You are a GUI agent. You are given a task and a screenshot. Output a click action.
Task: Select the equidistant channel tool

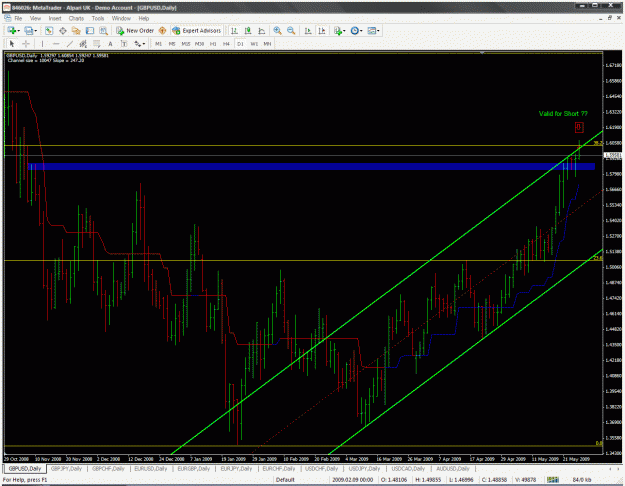(x=83, y=44)
